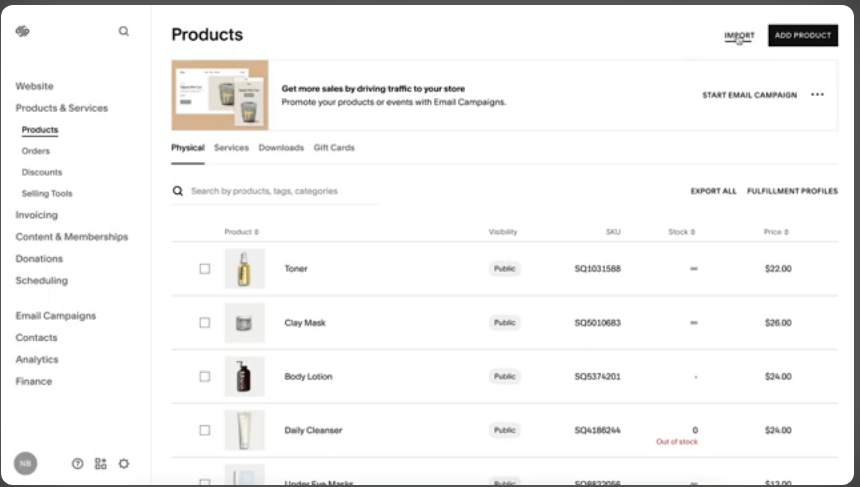Open the Daily Cleanser product name
The image size is (860, 487).
(x=313, y=431)
